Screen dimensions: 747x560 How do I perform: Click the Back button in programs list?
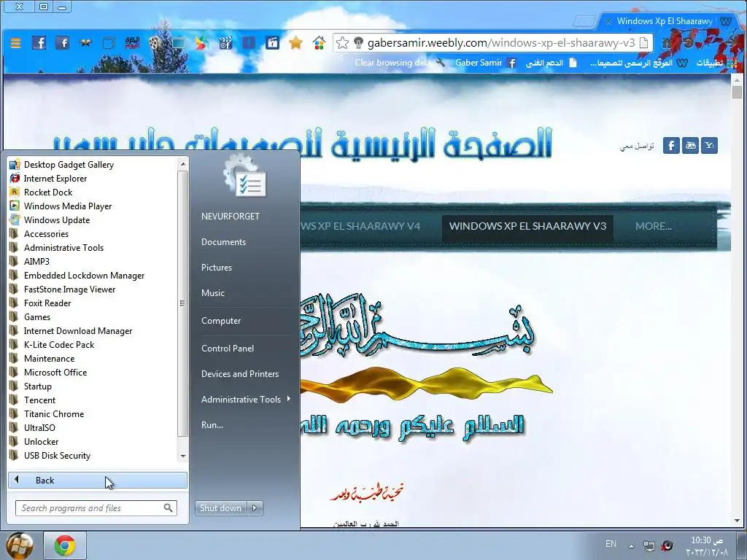click(x=97, y=481)
